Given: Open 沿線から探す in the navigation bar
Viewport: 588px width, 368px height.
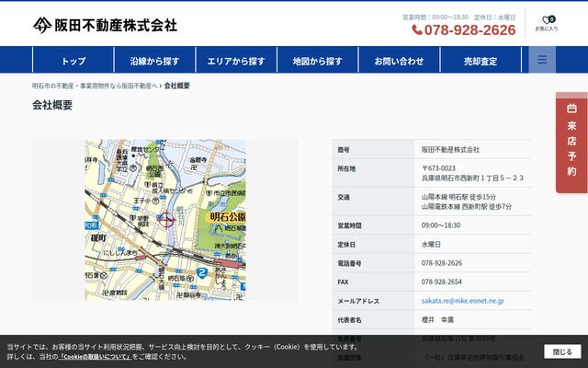Looking at the screenshot, I should pyautogui.click(x=154, y=60).
